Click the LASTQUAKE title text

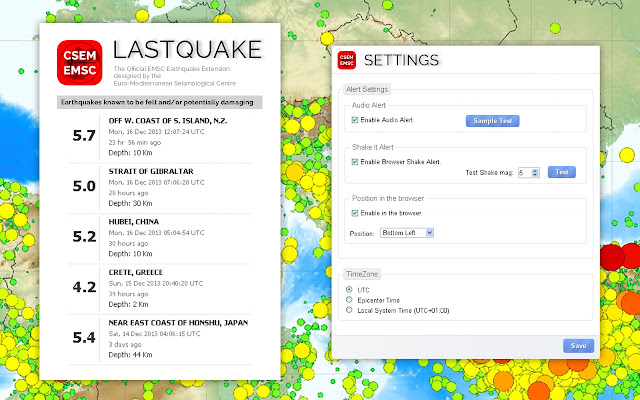(x=187, y=50)
